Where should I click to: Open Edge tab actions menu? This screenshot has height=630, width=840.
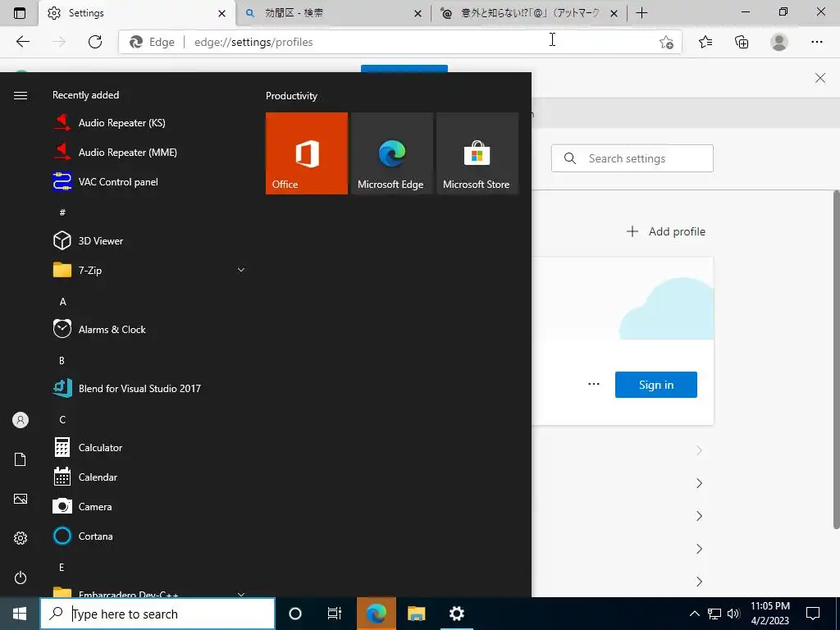20,13
